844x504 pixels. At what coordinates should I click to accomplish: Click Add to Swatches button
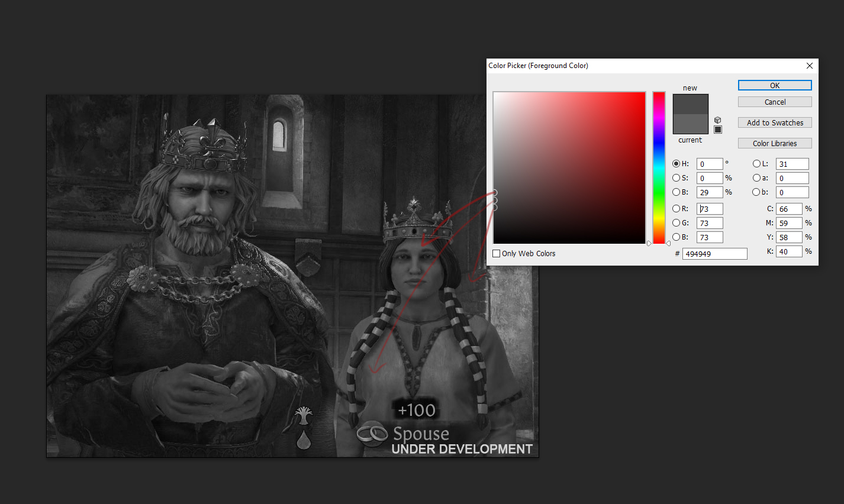coord(775,123)
